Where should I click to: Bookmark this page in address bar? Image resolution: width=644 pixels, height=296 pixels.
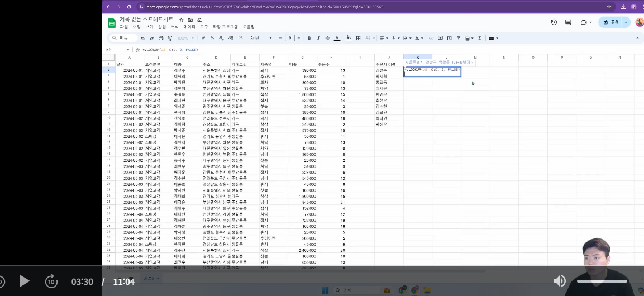tap(609, 7)
